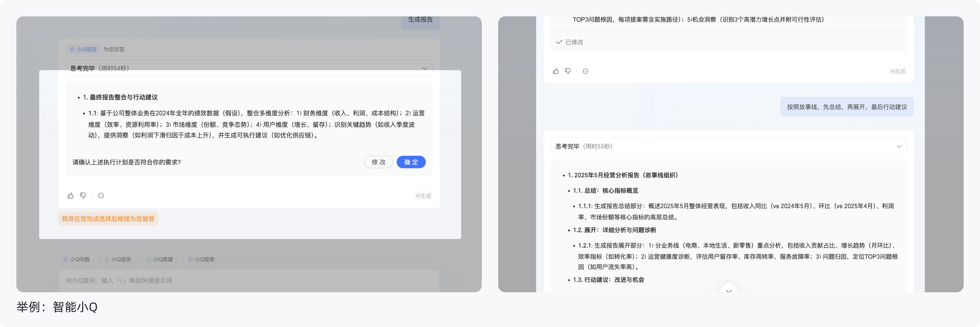
Task: Open the emoji feedback icon in left panel
Action: click(101, 195)
